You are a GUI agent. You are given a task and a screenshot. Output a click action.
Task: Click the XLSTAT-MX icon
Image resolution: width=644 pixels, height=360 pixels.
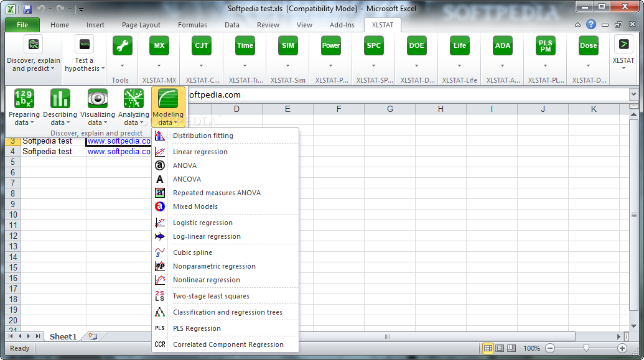(159, 45)
